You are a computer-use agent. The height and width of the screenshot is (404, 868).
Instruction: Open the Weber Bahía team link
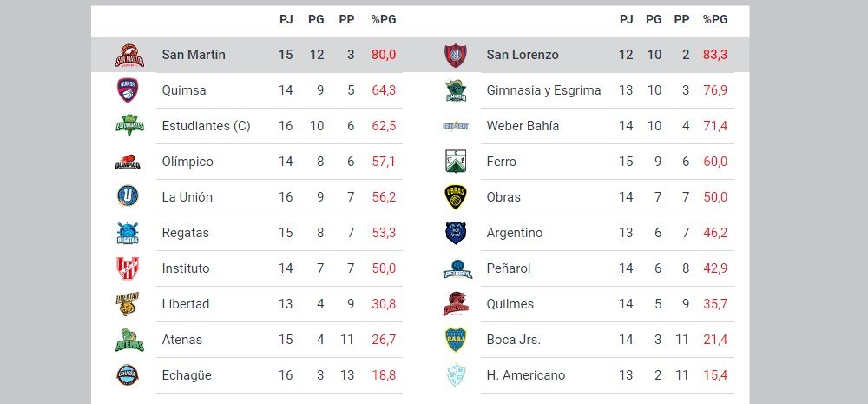pyautogui.click(x=523, y=126)
